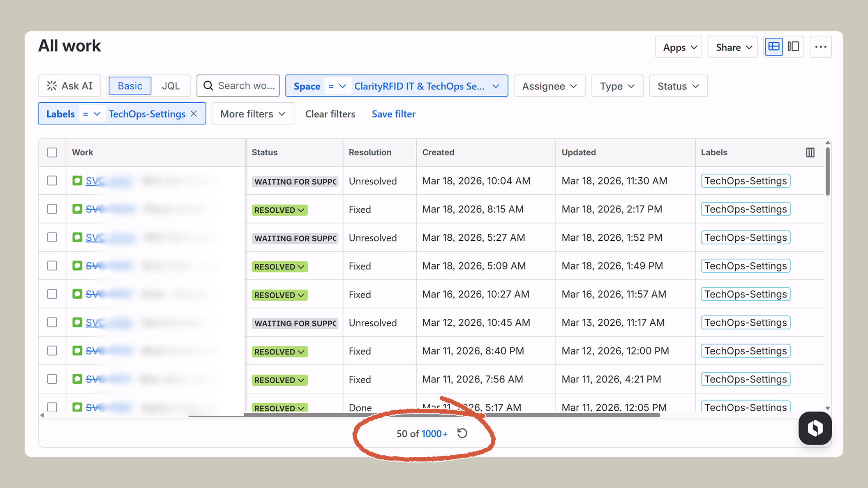The width and height of the screenshot is (868, 488).
Task: Click the Save filter link
Action: click(393, 114)
